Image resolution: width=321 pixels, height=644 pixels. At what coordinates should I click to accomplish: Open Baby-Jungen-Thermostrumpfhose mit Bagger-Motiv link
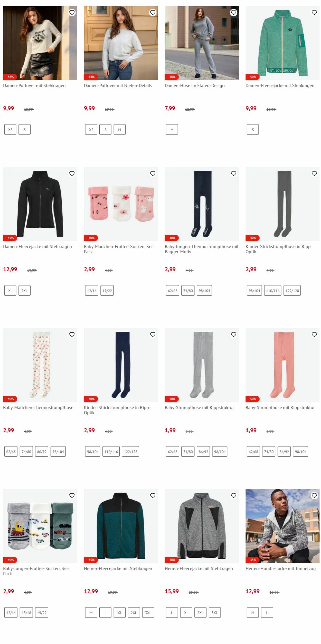click(202, 249)
